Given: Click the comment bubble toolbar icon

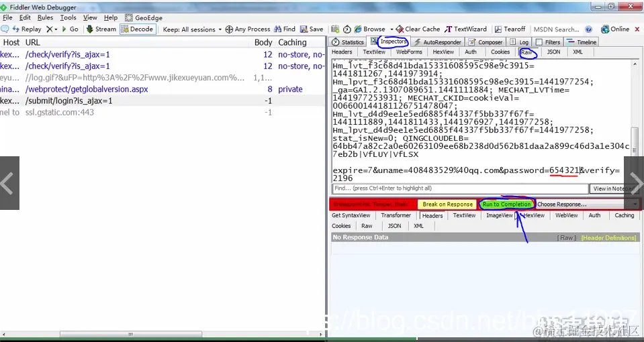Looking at the screenshot, I should click(5, 29).
